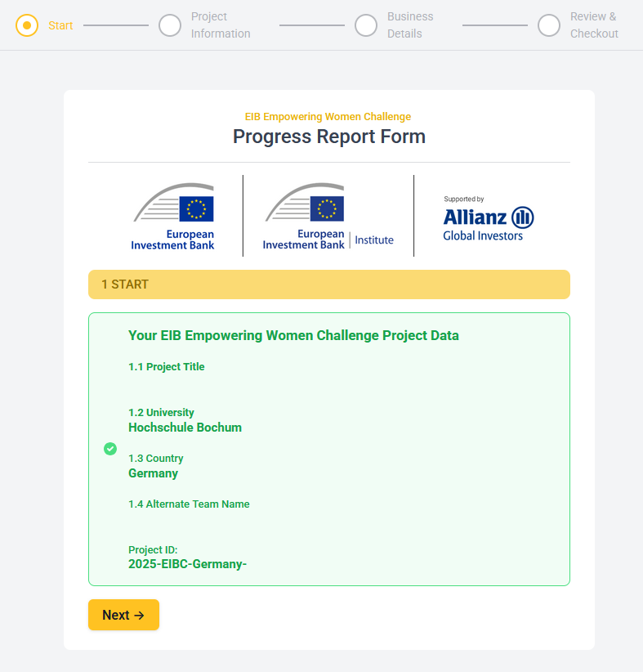Click the Supported by text
Screen dimensions: 643x672
coord(464,199)
